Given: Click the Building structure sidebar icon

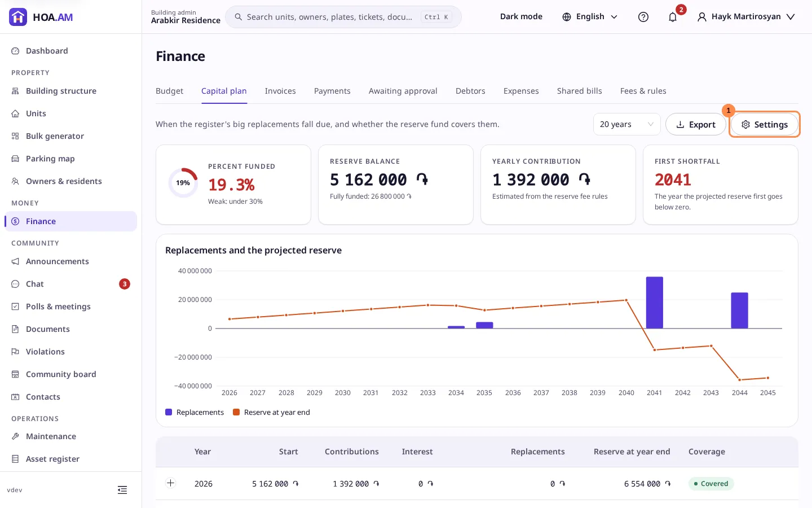Looking at the screenshot, I should coord(15,91).
